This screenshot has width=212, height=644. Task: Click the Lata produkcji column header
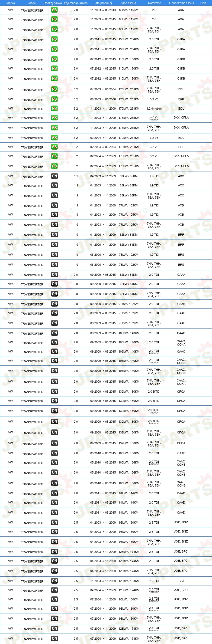(103, 3)
